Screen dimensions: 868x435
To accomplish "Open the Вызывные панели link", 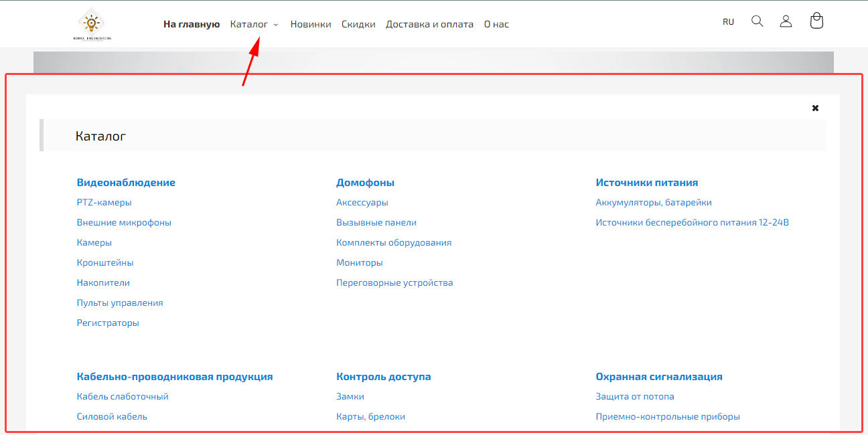I will (x=376, y=223).
